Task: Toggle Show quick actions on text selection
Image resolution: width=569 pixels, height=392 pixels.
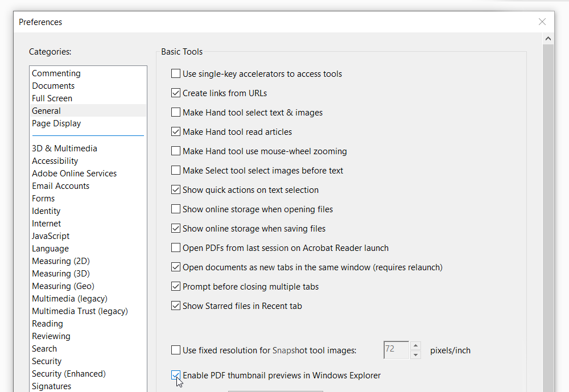Action: [x=176, y=190]
